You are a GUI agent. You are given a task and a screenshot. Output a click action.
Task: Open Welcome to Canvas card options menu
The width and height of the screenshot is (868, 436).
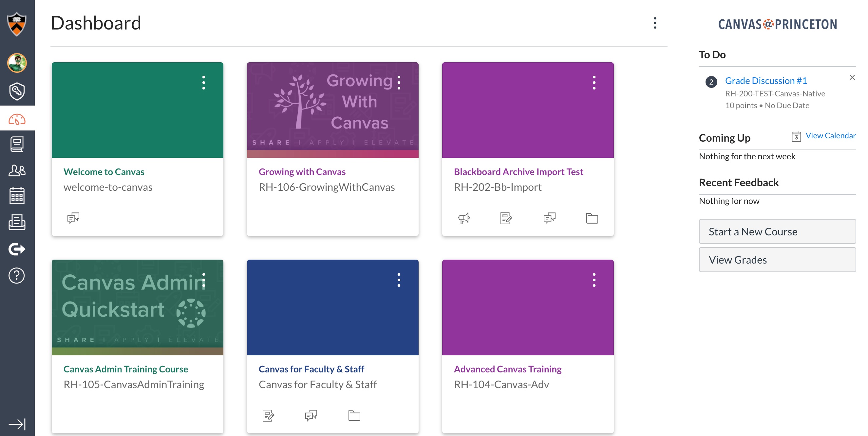203,83
